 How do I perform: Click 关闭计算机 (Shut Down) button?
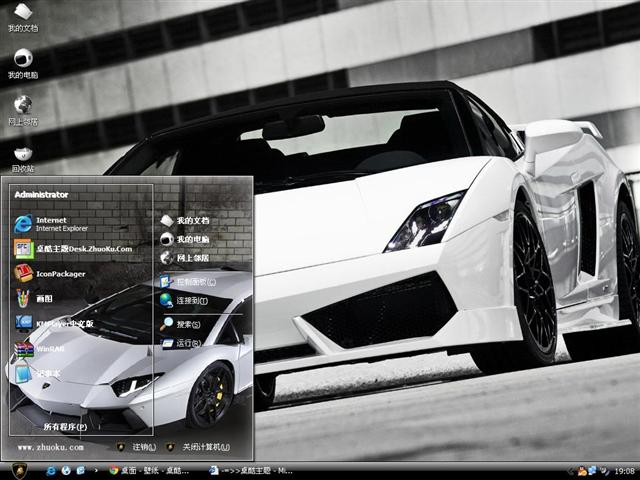point(198,447)
